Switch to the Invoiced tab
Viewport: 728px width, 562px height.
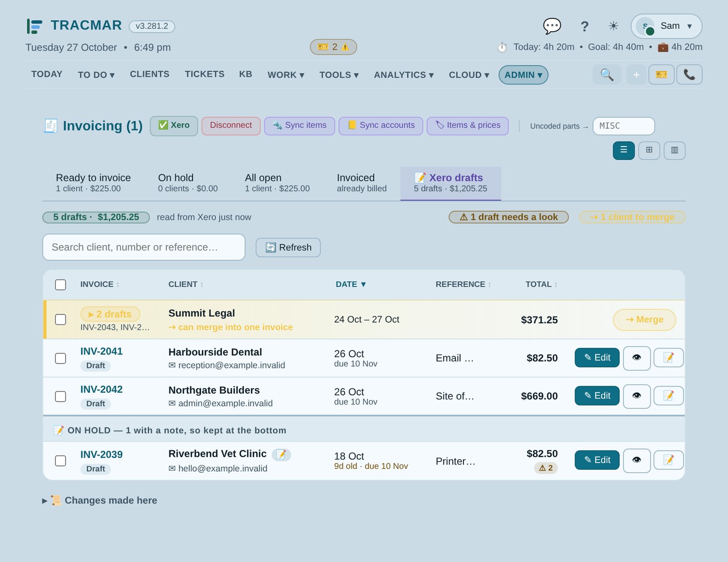coord(362,183)
